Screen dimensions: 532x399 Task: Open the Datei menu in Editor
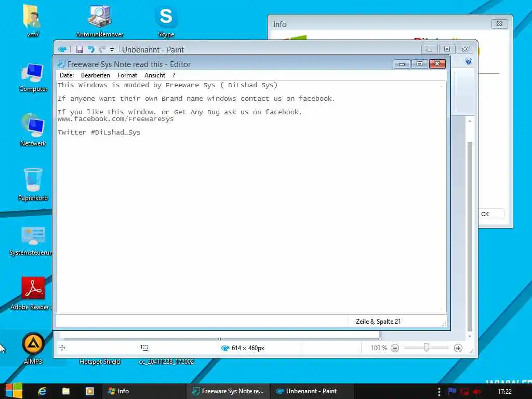(66, 75)
